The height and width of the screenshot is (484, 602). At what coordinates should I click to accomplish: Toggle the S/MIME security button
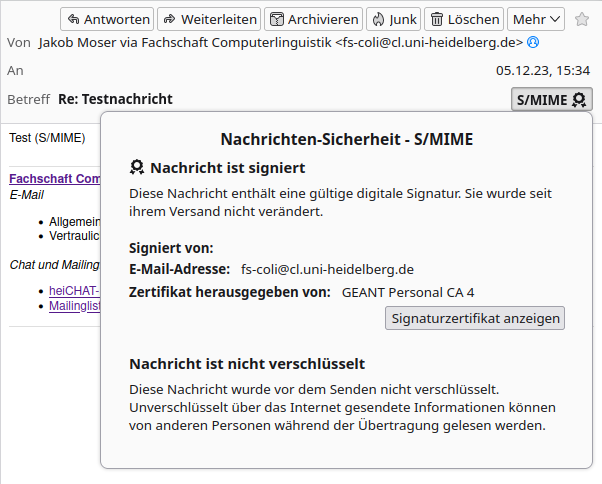click(x=552, y=99)
